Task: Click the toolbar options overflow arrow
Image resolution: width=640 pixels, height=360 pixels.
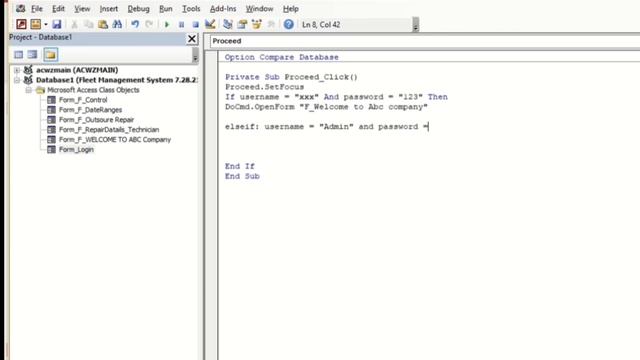Action: [416, 25]
